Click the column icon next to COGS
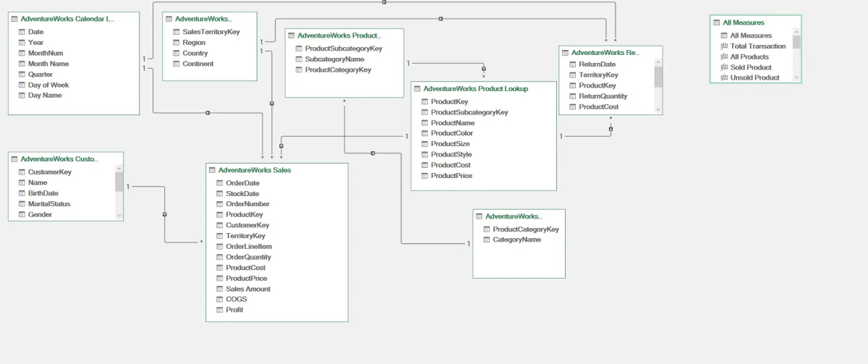This screenshot has height=364, width=868. click(x=219, y=299)
